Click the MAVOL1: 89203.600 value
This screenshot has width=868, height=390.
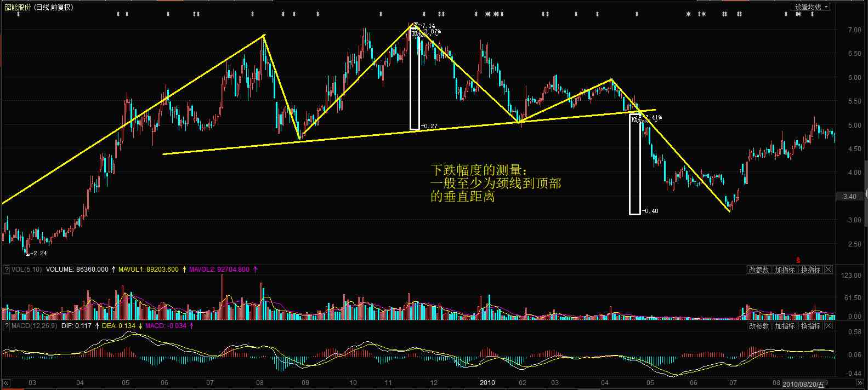149,269
